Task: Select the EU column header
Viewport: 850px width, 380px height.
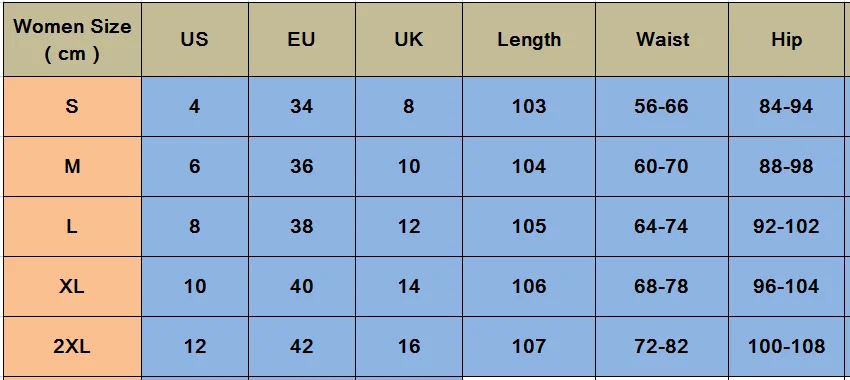Action: click(x=301, y=40)
